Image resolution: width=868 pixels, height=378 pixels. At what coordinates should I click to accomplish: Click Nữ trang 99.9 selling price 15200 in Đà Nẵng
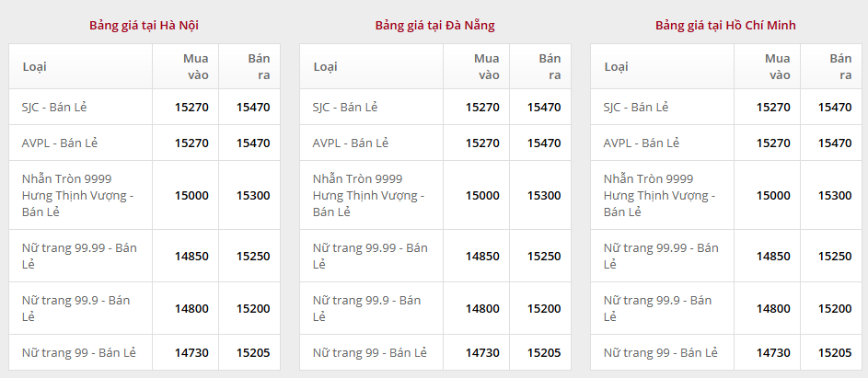click(x=544, y=308)
